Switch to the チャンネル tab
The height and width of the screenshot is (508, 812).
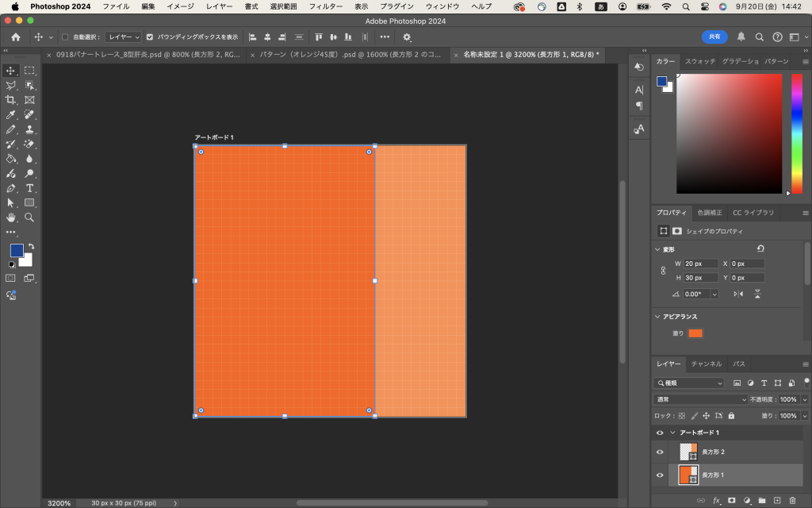(x=706, y=364)
